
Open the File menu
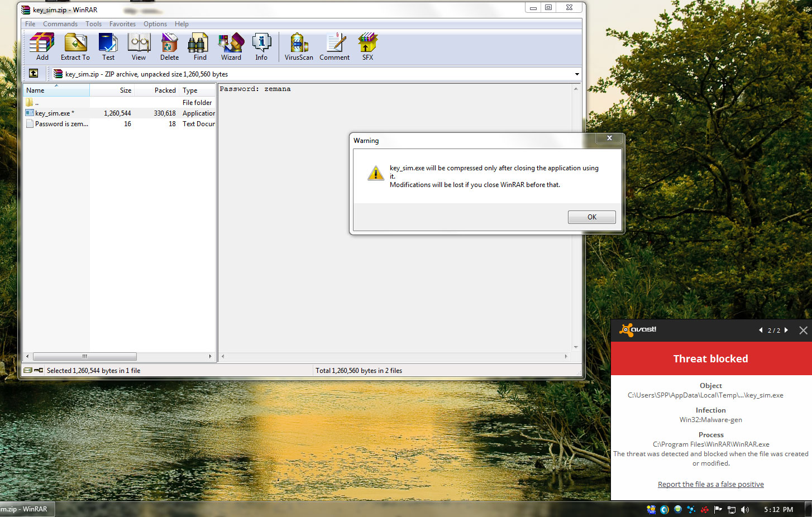point(30,24)
